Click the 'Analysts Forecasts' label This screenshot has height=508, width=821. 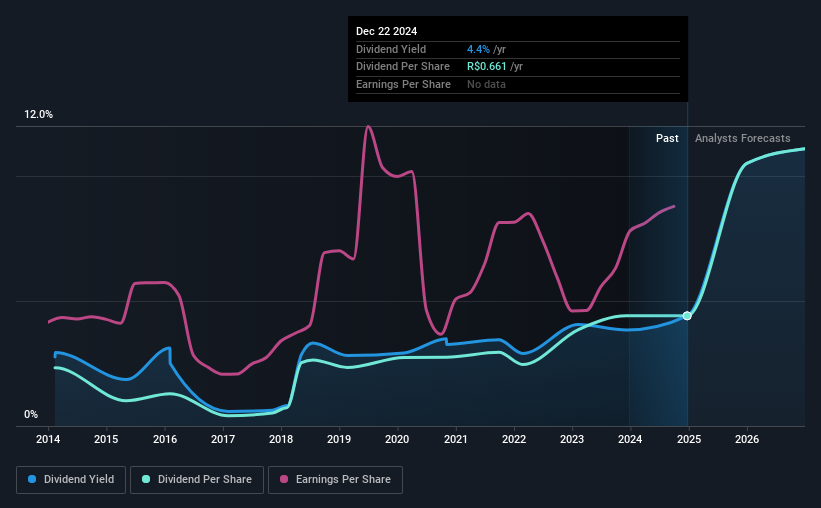click(742, 138)
